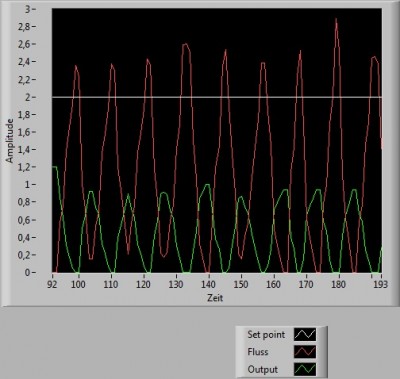Click the y-axis tick label 2,8
The image size is (400, 379).
24,27
